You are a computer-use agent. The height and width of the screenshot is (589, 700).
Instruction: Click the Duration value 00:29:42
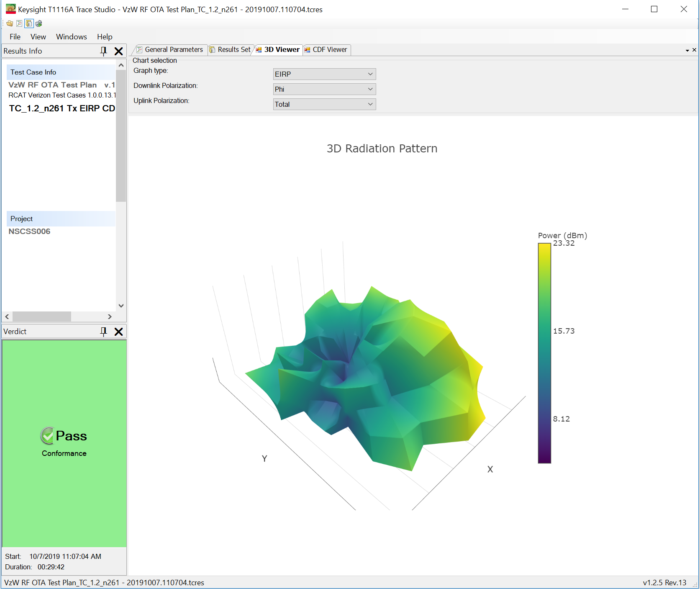[x=51, y=567]
